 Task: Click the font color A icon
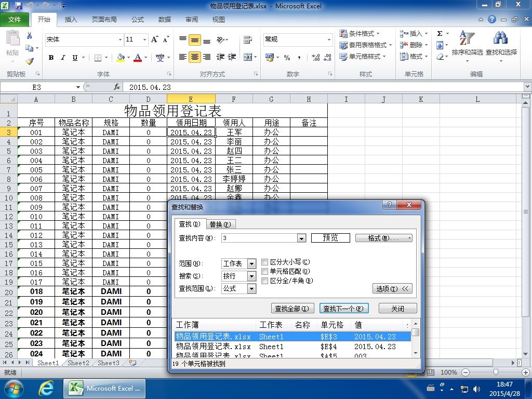[x=137, y=58]
